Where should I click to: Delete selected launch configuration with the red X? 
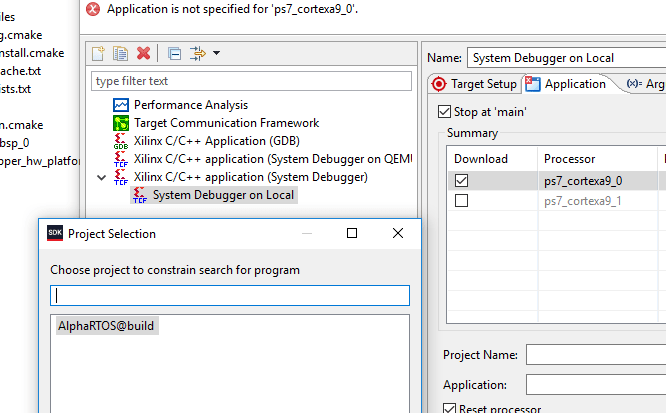[x=144, y=53]
